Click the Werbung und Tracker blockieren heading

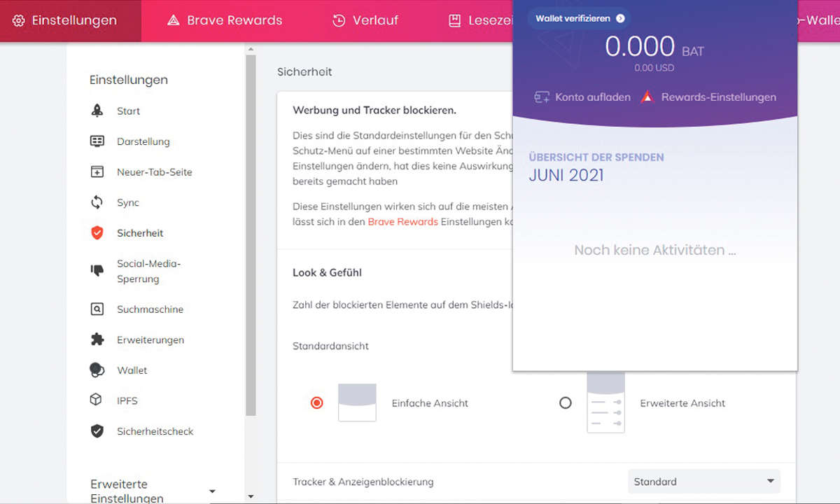[374, 110]
